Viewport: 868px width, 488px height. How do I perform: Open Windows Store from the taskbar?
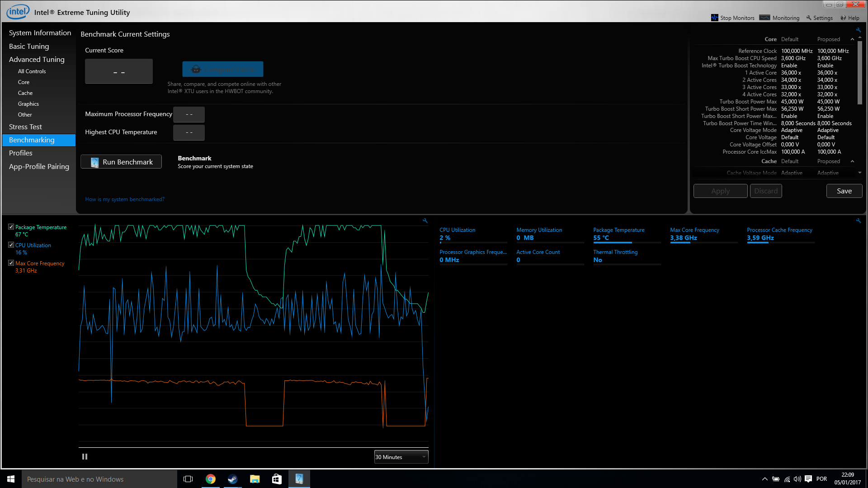(x=277, y=479)
